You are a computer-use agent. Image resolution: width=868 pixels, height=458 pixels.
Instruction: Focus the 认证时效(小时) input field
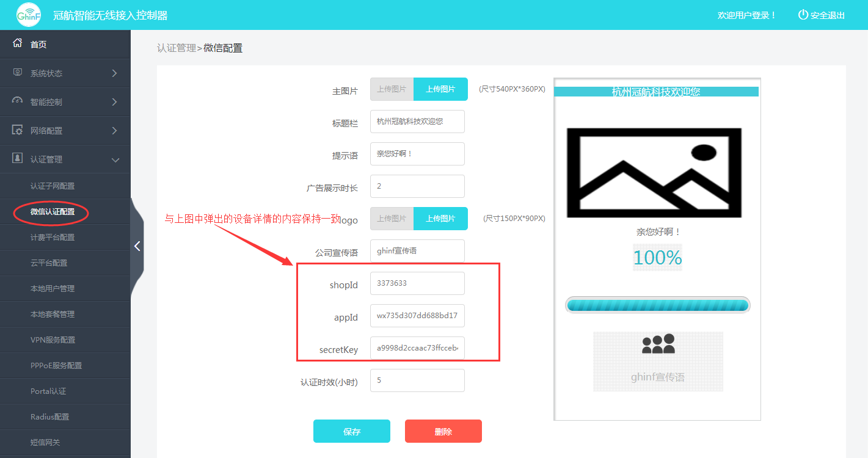click(x=417, y=380)
